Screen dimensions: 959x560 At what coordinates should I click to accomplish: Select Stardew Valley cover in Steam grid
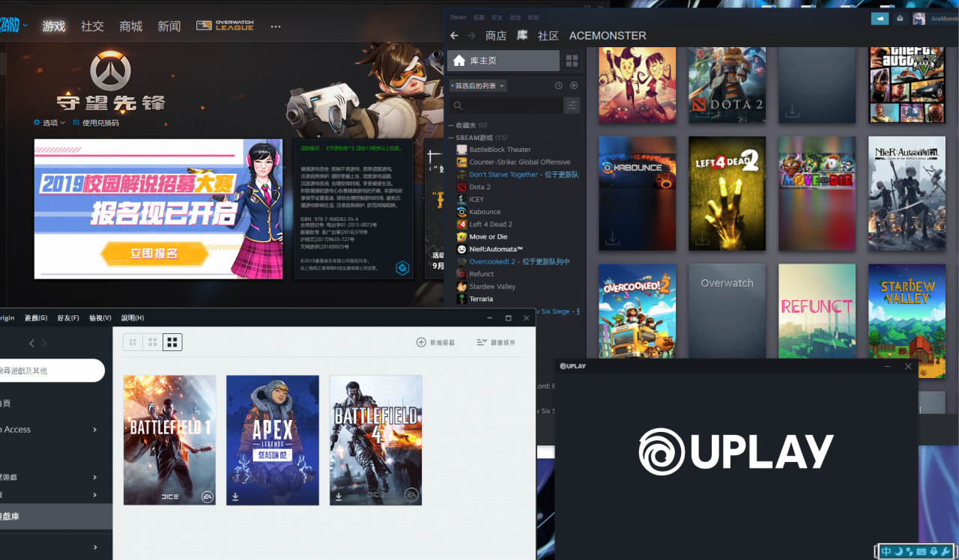pyautogui.click(x=907, y=321)
